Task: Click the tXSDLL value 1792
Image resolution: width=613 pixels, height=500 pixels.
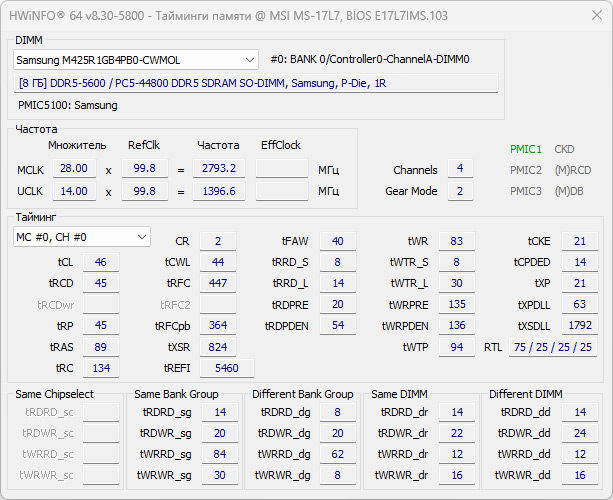Action: (579, 326)
